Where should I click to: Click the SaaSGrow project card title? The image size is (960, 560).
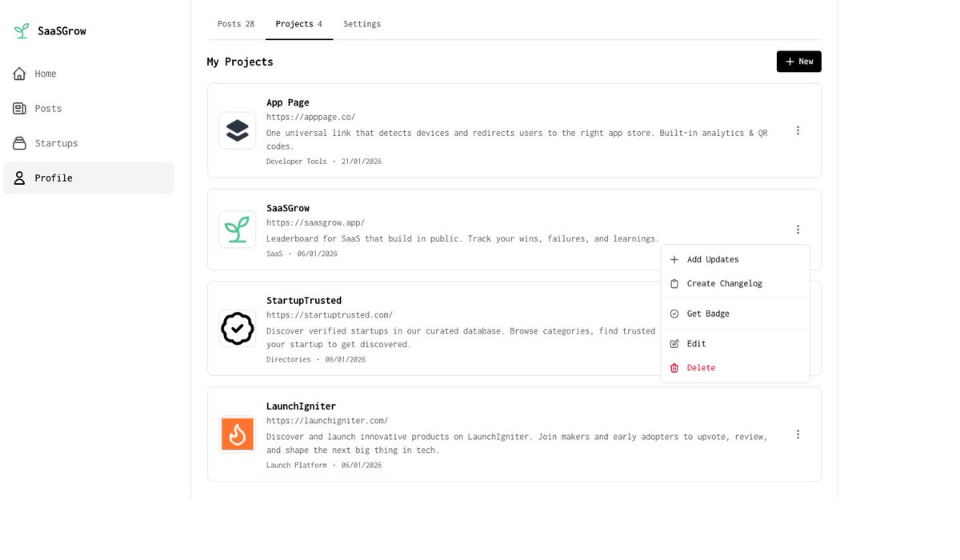click(x=288, y=208)
